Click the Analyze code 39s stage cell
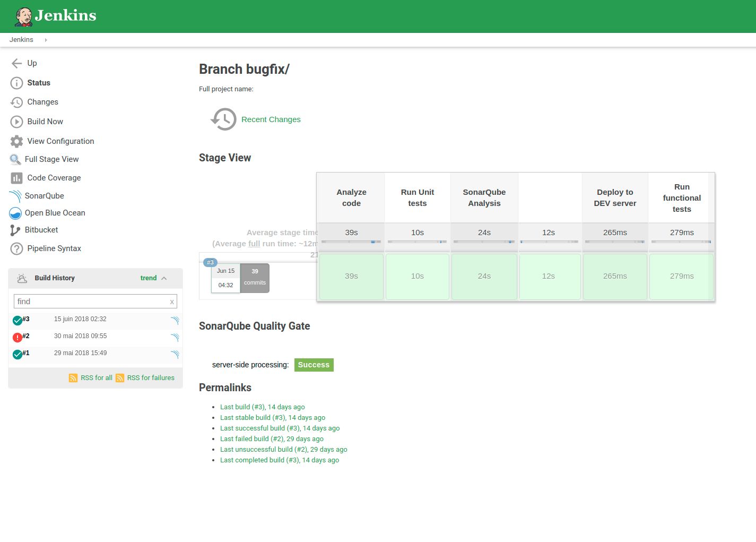Viewport: 756px width, 542px height. tap(351, 277)
